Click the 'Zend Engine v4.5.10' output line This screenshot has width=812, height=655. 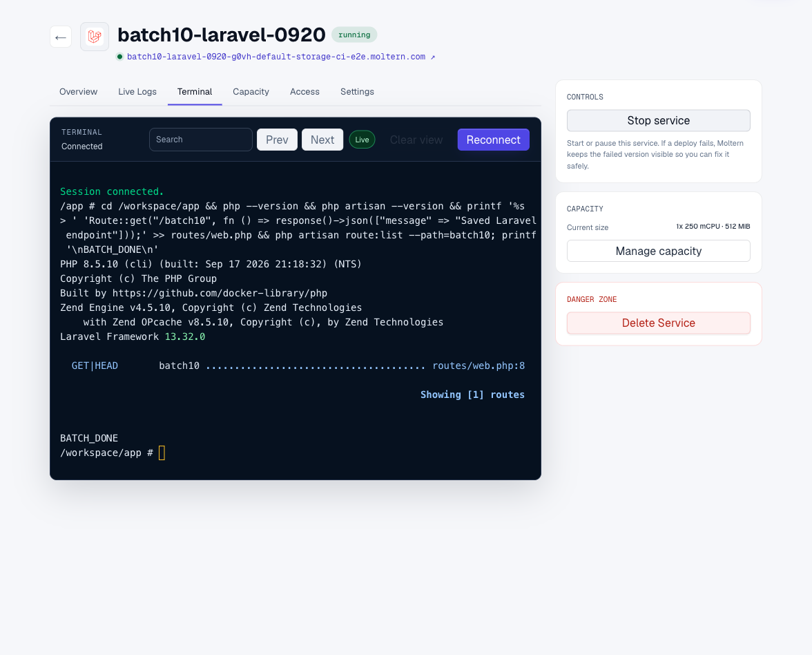point(211,307)
